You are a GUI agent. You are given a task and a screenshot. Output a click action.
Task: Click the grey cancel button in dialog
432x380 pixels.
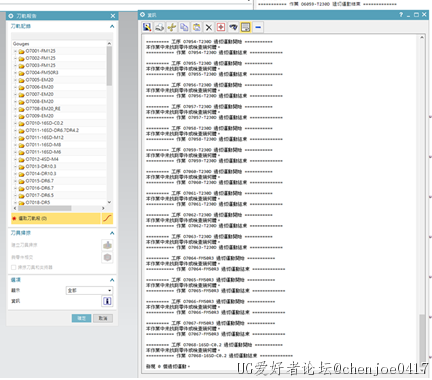click(x=103, y=318)
